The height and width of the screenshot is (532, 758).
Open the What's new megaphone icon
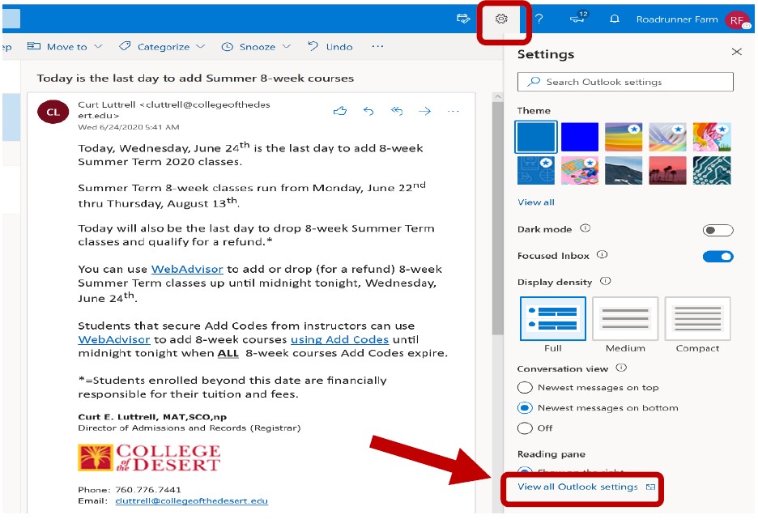[578, 18]
